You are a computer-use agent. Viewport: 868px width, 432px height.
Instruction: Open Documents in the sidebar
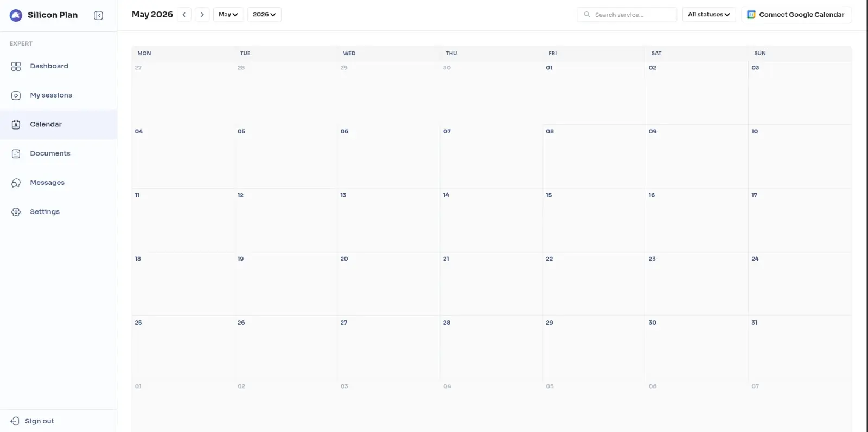click(58, 154)
